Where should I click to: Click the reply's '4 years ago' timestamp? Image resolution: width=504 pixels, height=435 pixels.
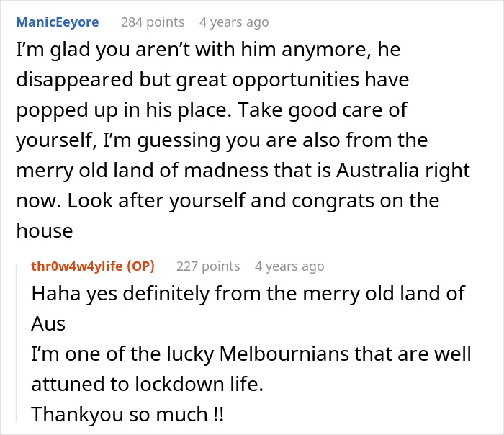click(289, 266)
